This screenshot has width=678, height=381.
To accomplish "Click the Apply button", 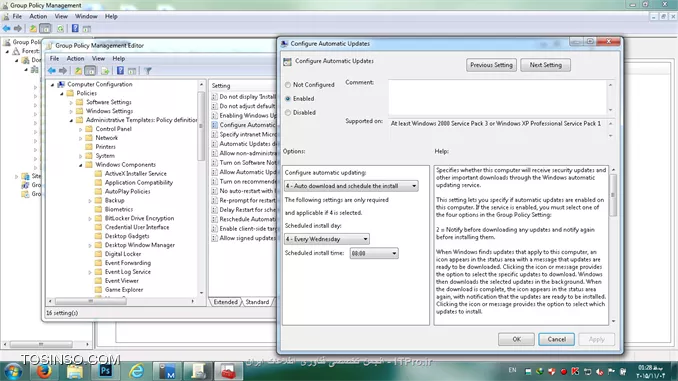I will 596,339.
